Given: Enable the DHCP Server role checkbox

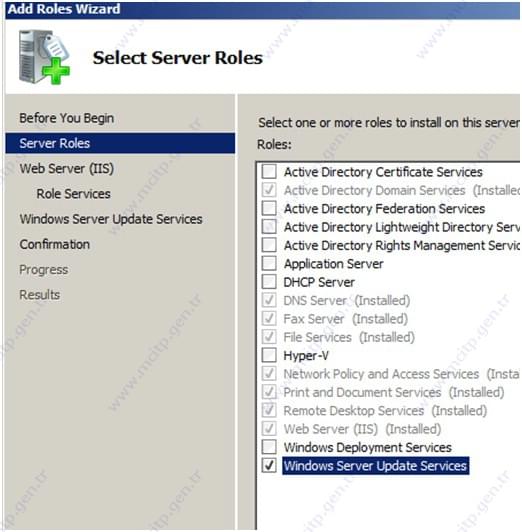Looking at the screenshot, I should click(x=269, y=281).
